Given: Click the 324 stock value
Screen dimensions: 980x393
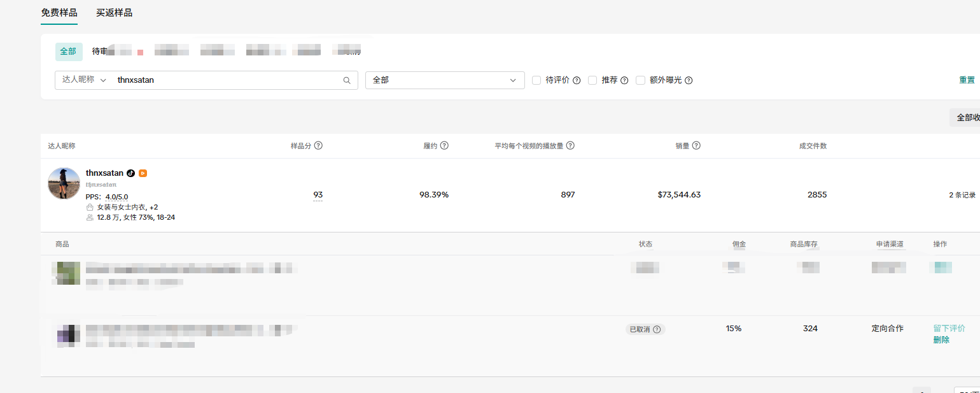Looking at the screenshot, I should 810,329.
